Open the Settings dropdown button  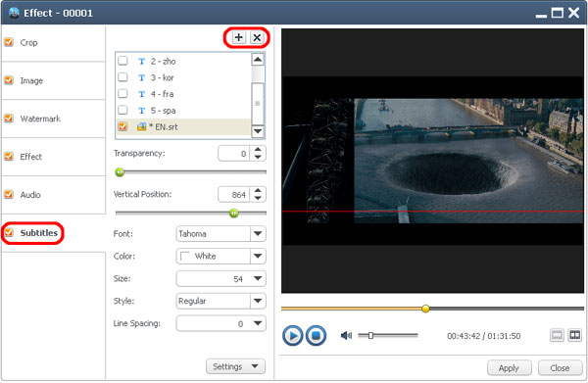235,366
